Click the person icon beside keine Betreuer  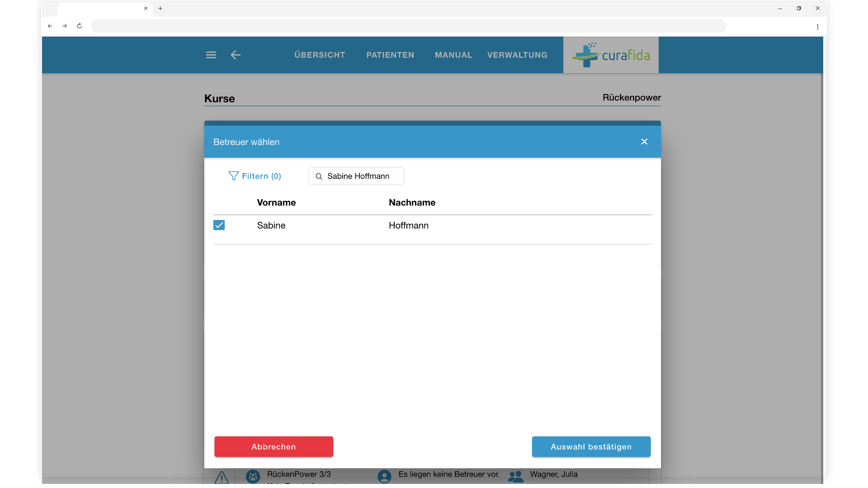tap(384, 476)
